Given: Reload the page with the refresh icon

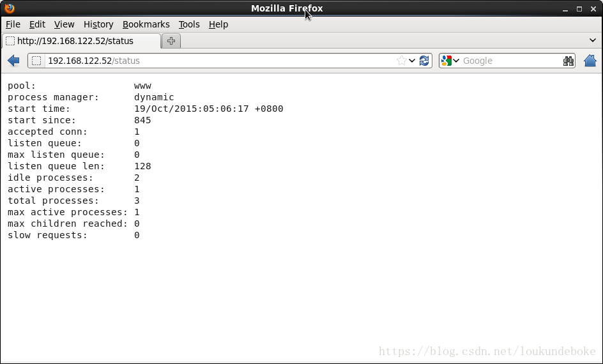Looking at the screenshot, I should [x=424, y=61].
